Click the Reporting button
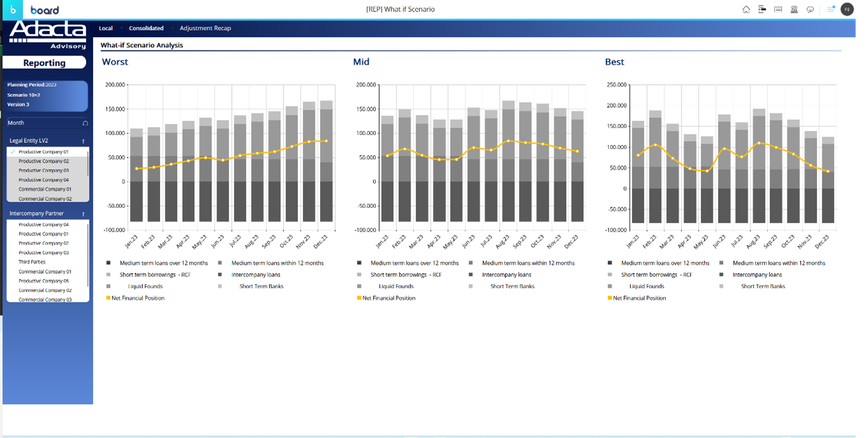 point(44,63)
